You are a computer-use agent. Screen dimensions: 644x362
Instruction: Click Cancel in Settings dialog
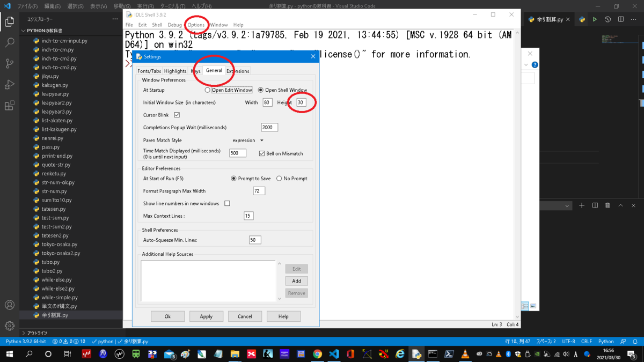point(245,316)
